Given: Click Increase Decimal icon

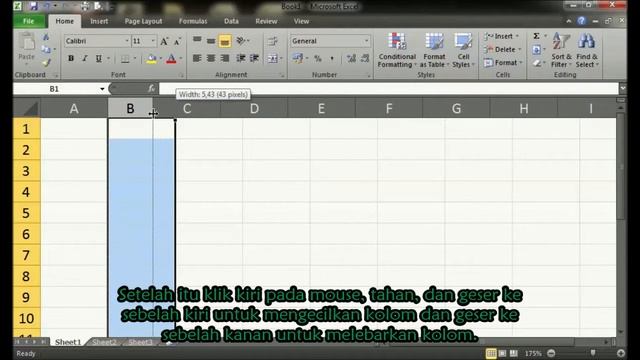Looking at the screenshot, I should point(351,59).
